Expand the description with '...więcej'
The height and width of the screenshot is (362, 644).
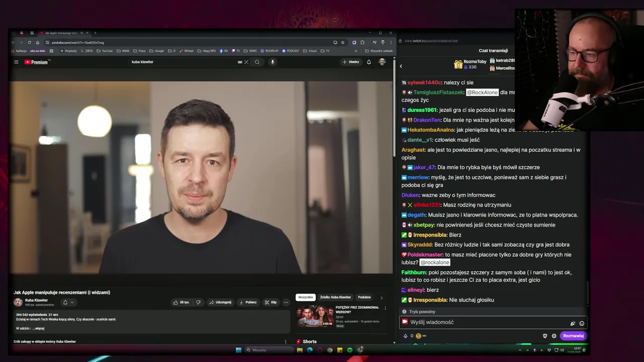38,328
